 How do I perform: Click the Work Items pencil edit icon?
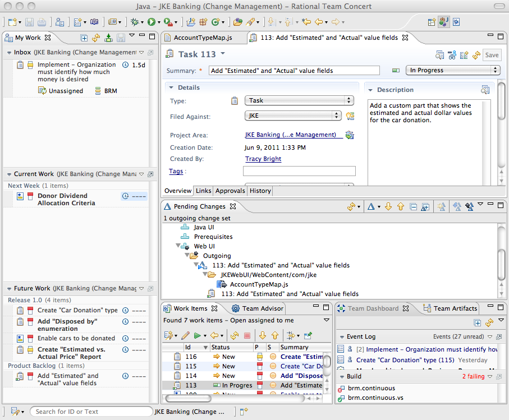tap(186, 335)
